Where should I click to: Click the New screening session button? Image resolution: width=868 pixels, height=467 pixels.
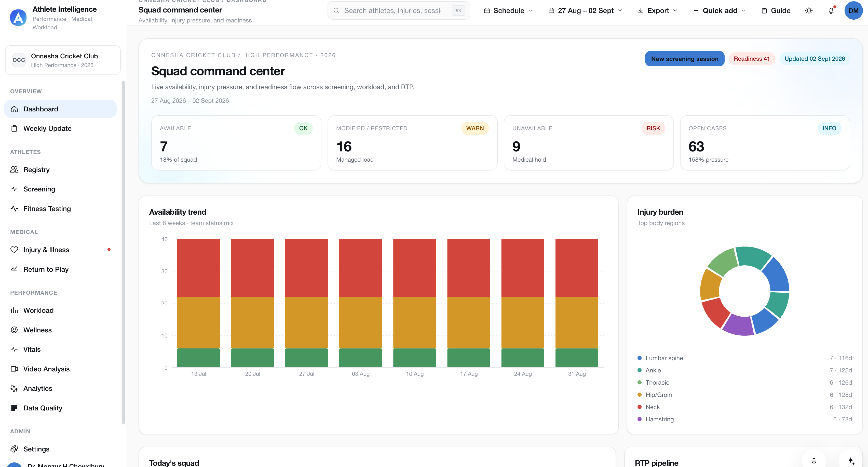coord(684,59)
